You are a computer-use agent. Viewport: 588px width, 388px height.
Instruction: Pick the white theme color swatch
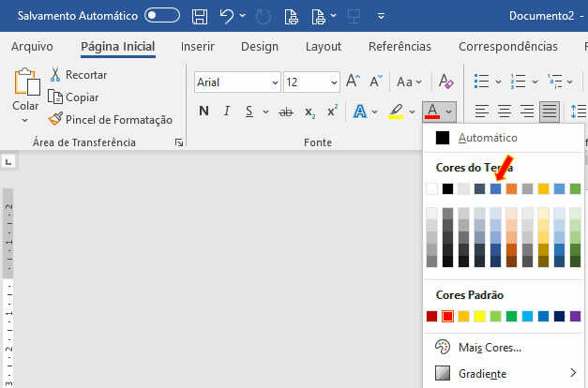point(432,188)
